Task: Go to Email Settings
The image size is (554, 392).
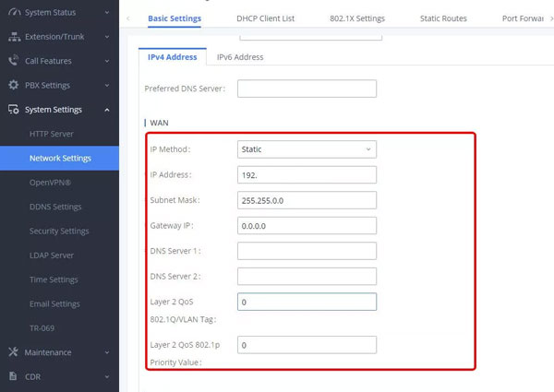Action: point(54,303)
